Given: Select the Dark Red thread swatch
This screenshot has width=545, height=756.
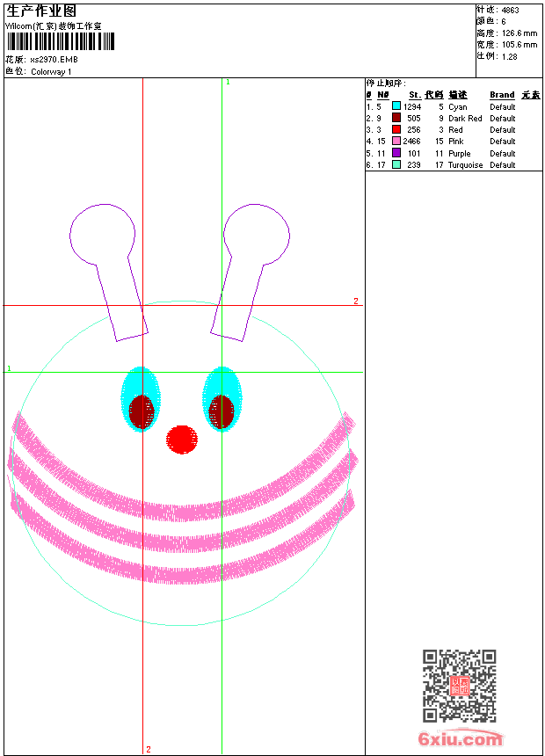Looking at the screenshot, I should (x=396, y=118).
